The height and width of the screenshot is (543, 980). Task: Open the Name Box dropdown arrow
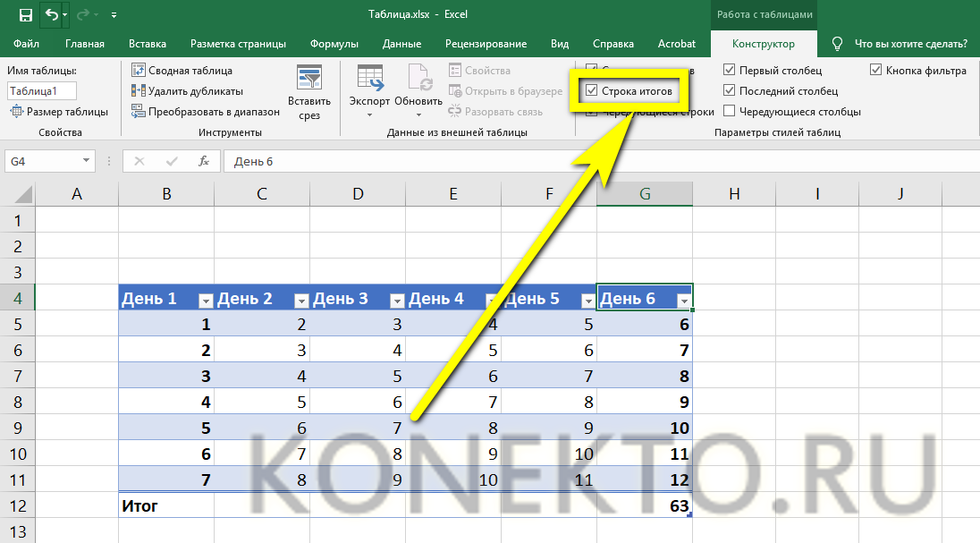(x=87, y=161)
